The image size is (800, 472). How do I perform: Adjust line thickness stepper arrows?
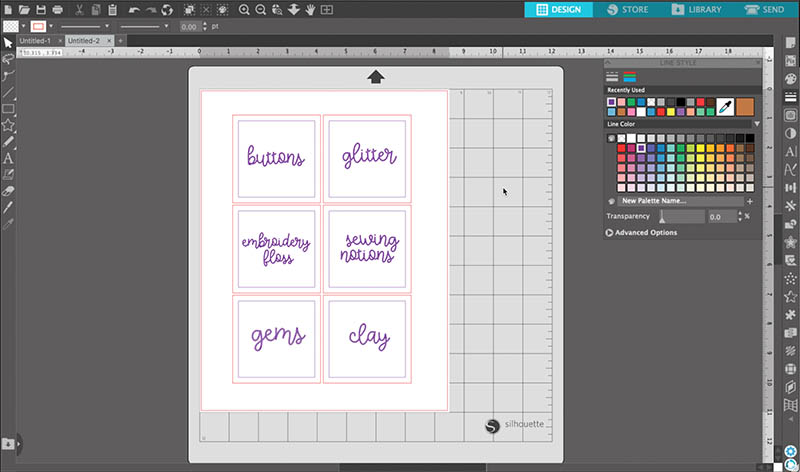pyautogui.click(x=205, y=27)
